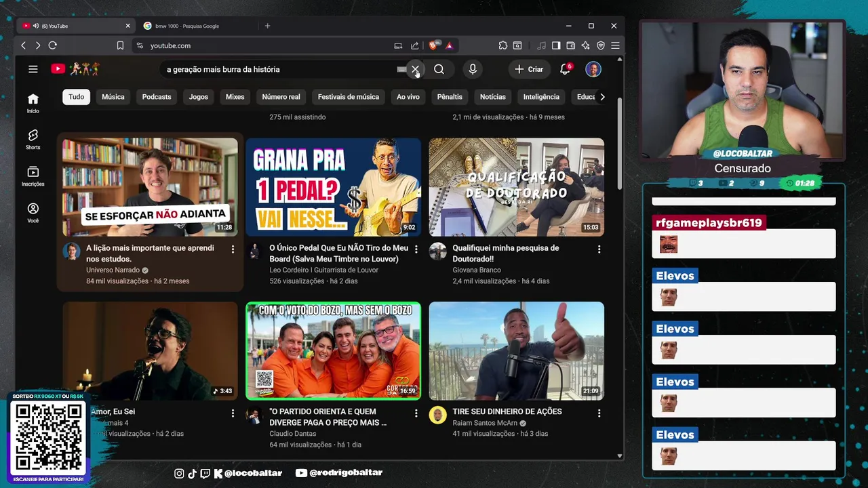
Task: Toggle the browser sidebar panel
Action: point(556,45)
